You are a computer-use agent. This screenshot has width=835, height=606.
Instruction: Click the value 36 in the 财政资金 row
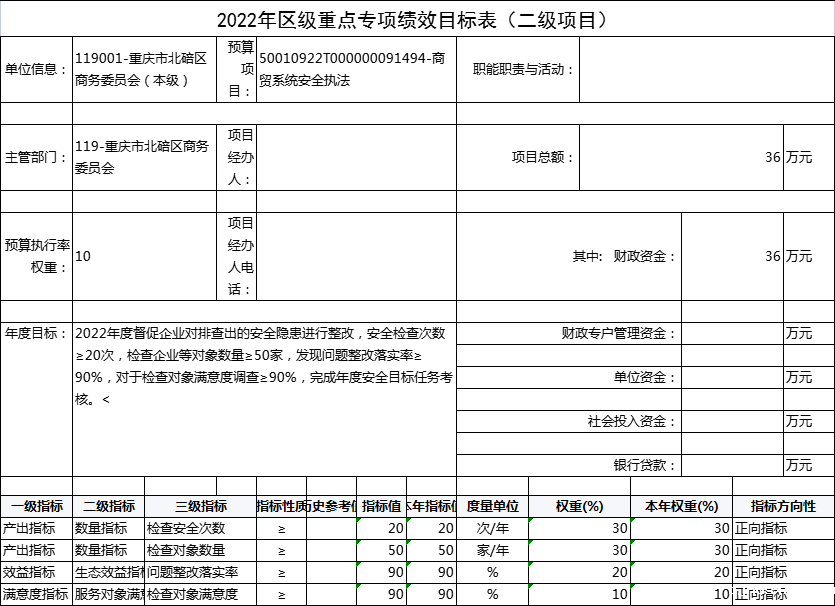773,256
